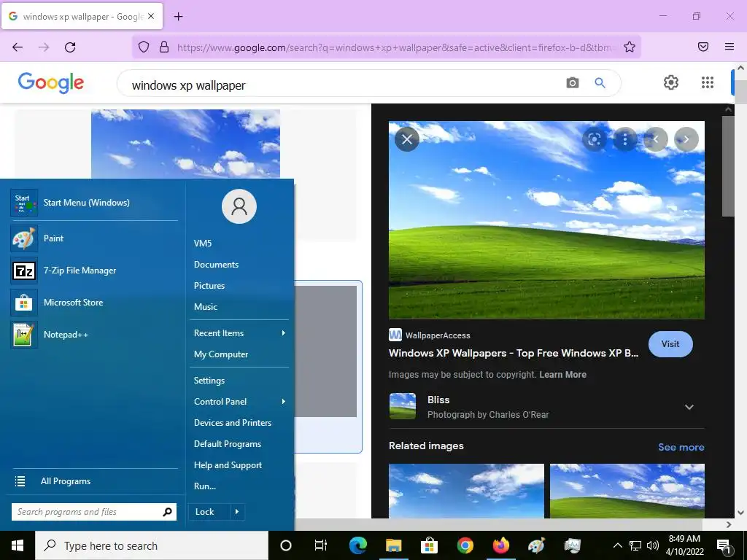Expand the Lock options arrow
Image resolution: width=747 pixels, height=560 pixels.
click(237, 512)
